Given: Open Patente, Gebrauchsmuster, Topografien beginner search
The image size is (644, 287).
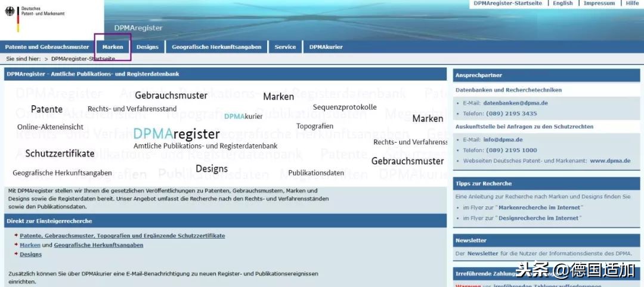Looking at the screenshot, I should tap(122, 236).
